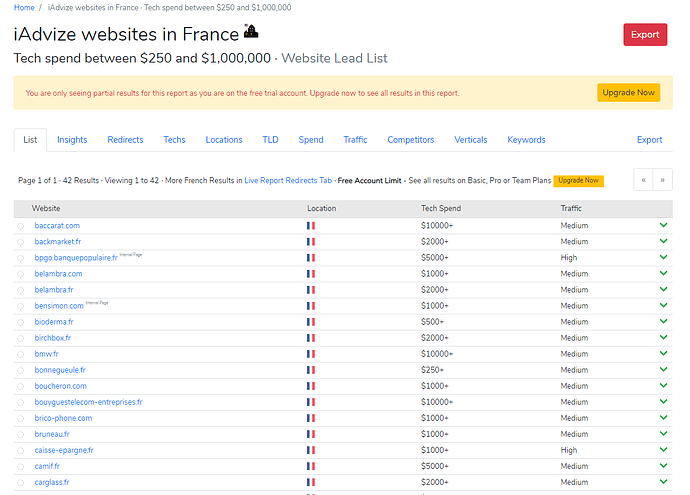Image resolution: width=690 pixels, height=495 pixels.
Task: Open the Locations tab
Action: click(x=224, y=140)
